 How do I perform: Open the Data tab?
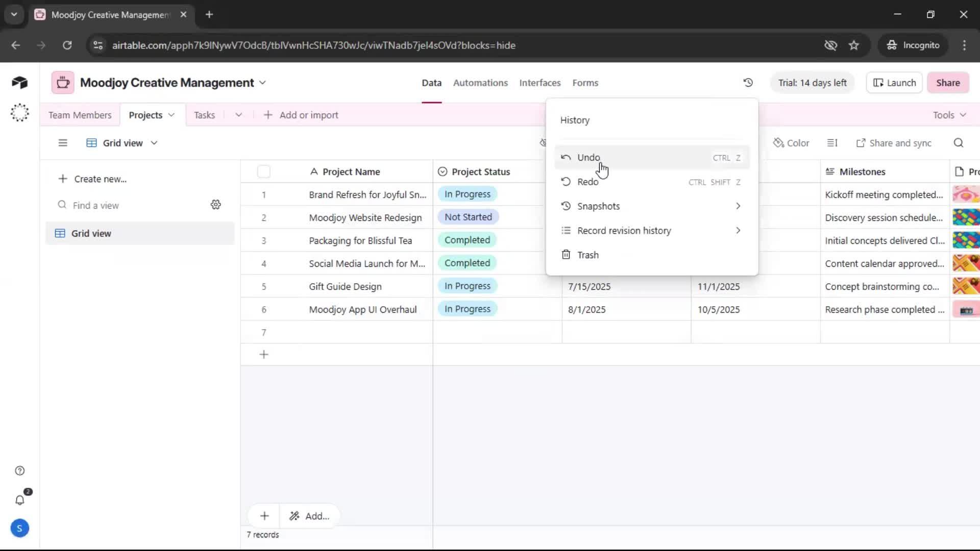pos(431,83)
